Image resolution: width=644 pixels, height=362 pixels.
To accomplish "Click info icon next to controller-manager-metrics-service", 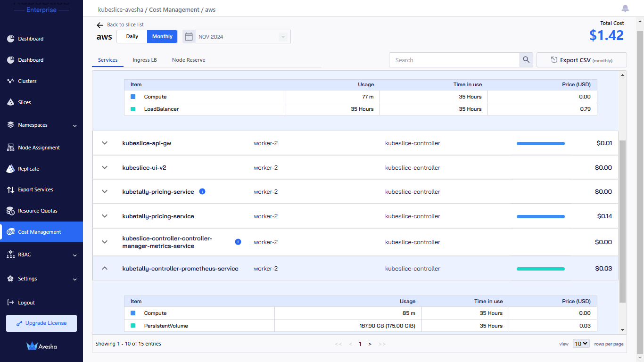I will point(238,242).
